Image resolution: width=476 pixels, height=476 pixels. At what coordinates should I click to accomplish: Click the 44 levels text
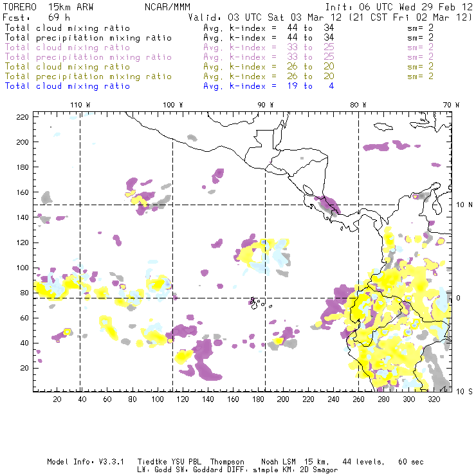[x=363, y=462]
